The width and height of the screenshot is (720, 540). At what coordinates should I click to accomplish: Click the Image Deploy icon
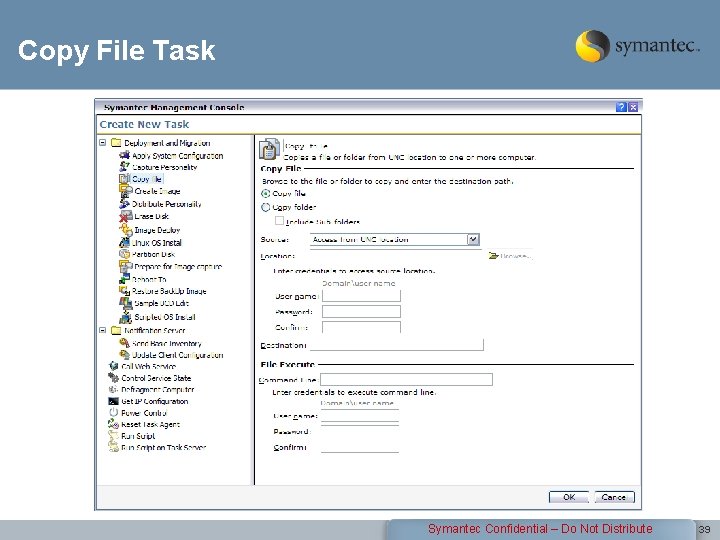pyautogui.click(x=125, y=230)
